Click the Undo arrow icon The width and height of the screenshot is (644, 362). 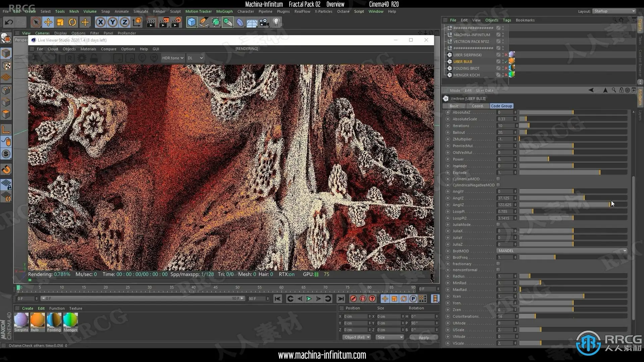pyautogui.click(x=9, y=22)
